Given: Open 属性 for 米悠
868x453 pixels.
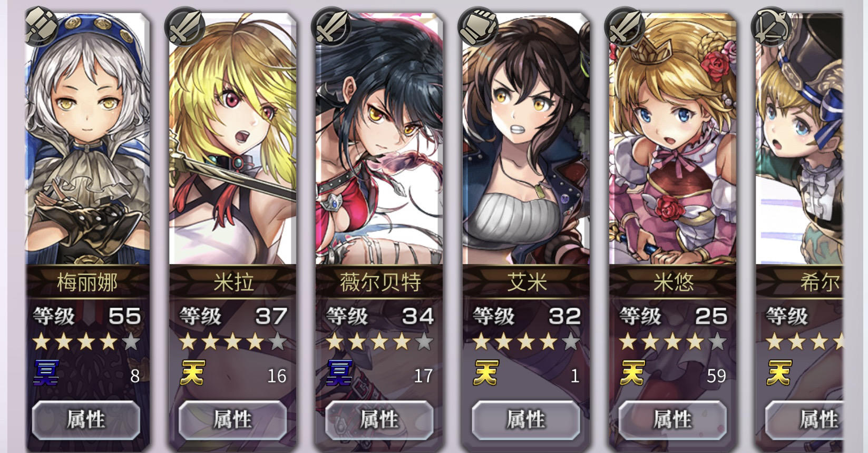Looking at the screenshot, I should point(672,420).
